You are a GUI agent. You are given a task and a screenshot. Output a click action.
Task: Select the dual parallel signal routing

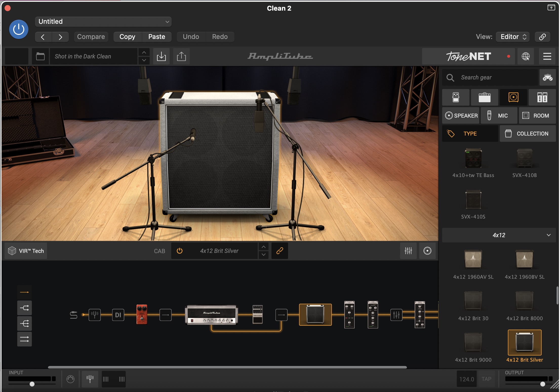tap(25, 339)
